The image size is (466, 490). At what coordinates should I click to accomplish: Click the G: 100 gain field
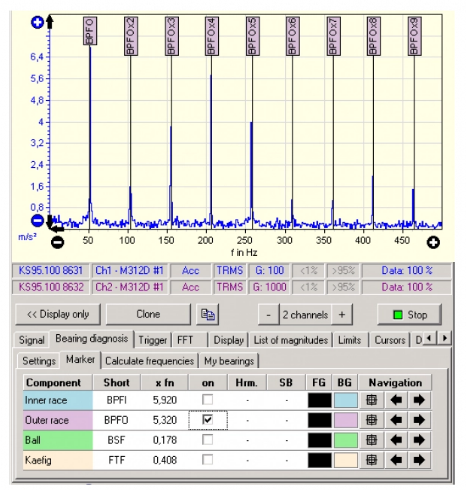[269, 270]
